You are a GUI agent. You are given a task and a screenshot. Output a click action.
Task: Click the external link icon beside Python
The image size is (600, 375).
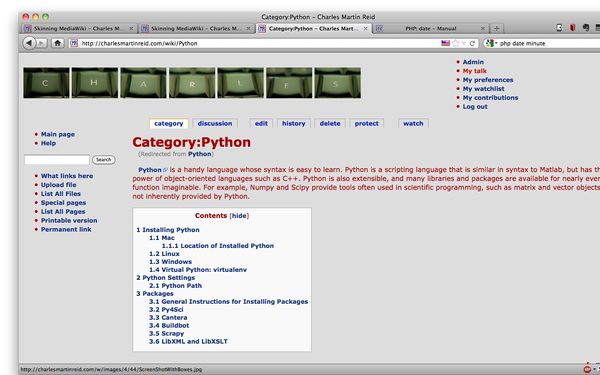tap(165, 170)
